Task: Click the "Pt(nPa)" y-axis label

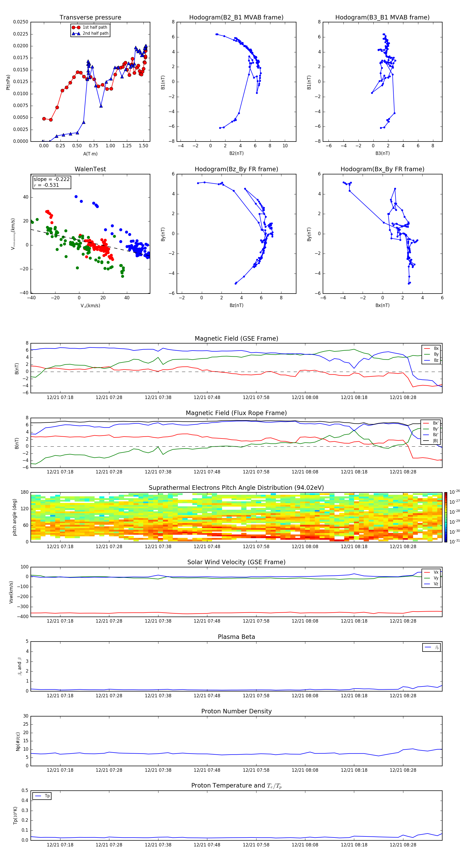Action: 8,82
